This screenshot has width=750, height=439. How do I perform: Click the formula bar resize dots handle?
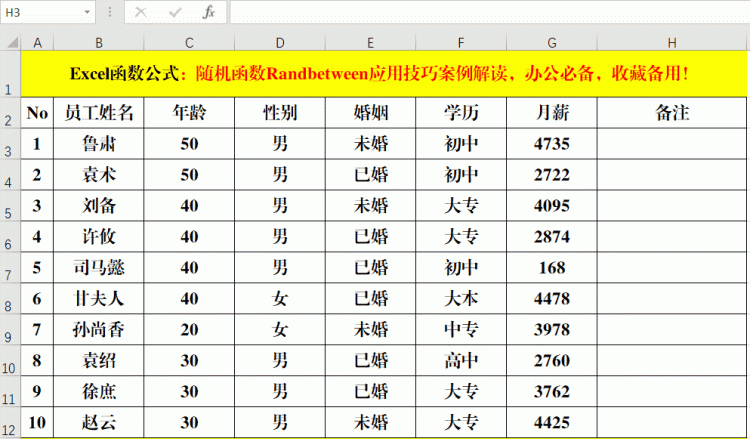pyautogui.click(x=110, y=12)
